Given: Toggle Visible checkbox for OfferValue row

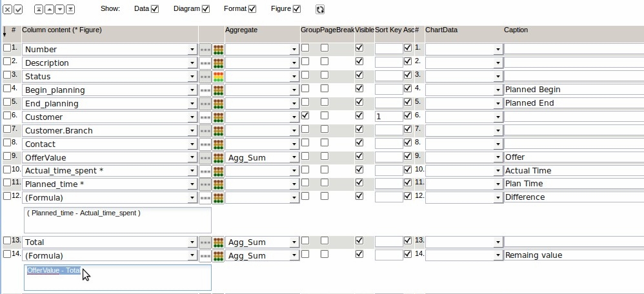Looking at the screenshot, I should [x=359, y=157].
